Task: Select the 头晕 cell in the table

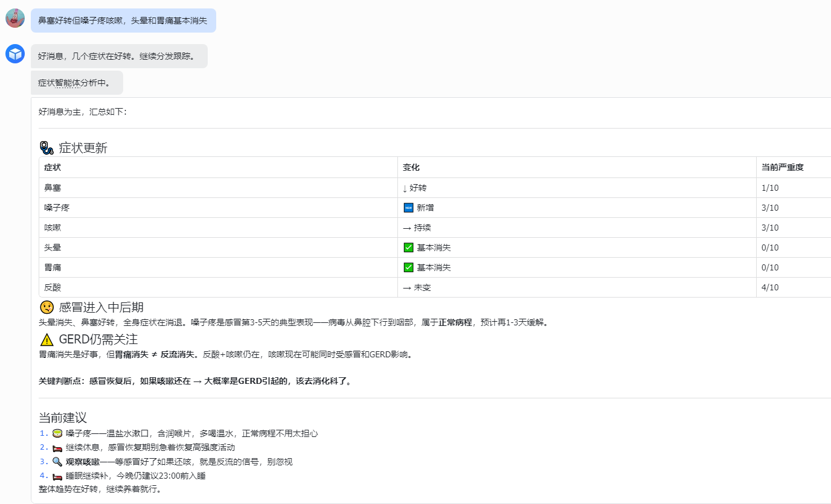Action: tap(218, 247)
